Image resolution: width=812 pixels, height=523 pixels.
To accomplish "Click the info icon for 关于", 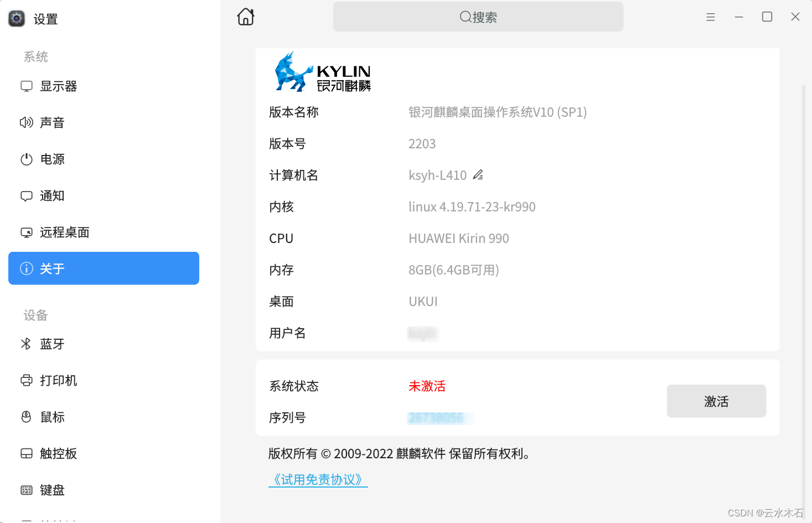I will (27, 268).
